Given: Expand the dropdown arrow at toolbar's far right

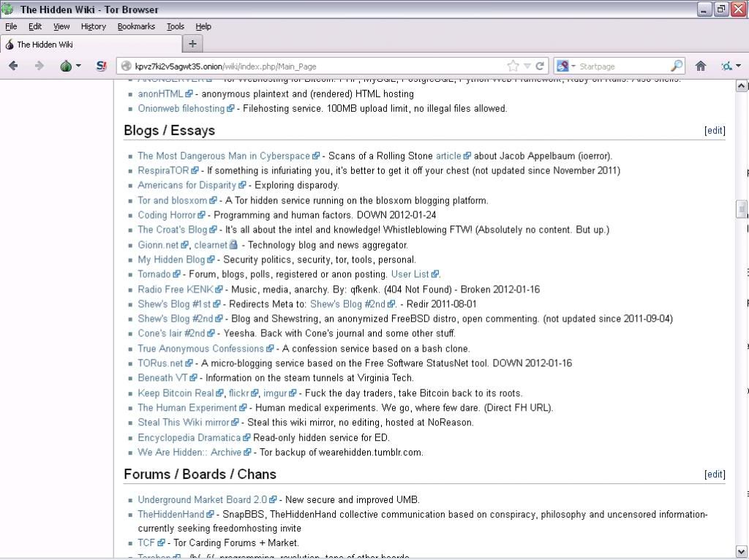Looking at the screenshot, I should tap(739, 66).
